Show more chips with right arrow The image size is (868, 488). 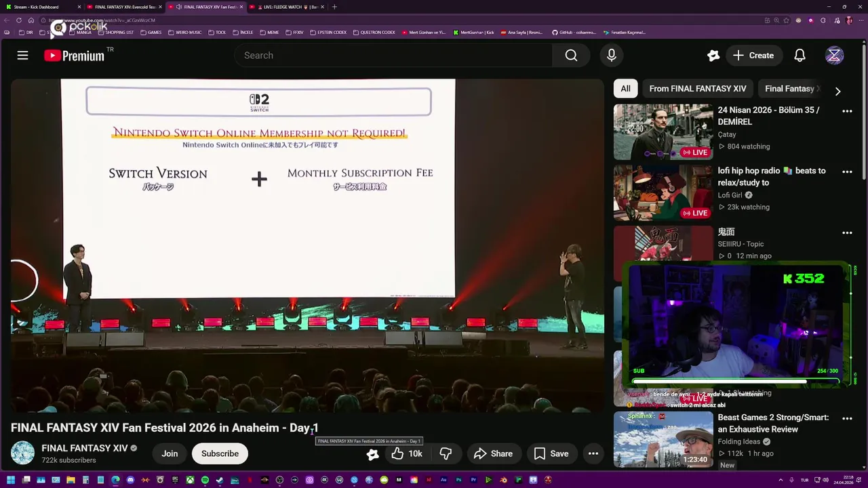837,91
